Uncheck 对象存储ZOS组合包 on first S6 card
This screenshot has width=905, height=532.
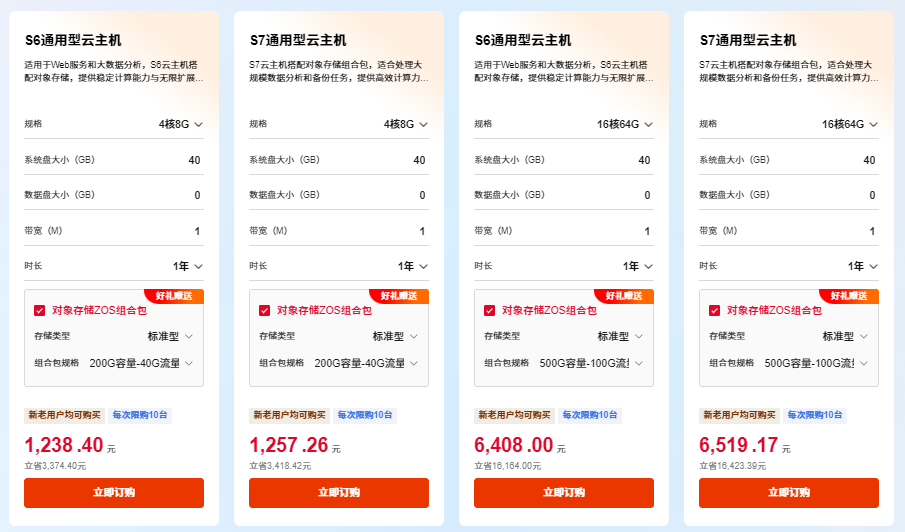[39, 310]
